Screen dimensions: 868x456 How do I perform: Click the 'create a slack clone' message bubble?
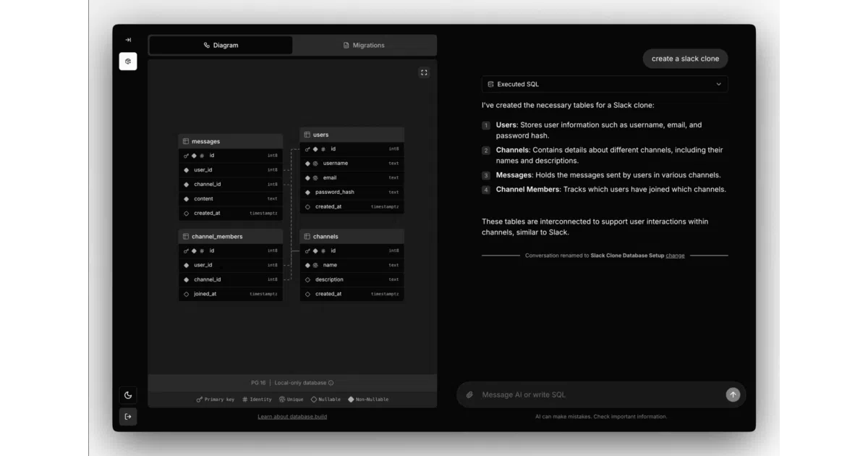[685, 59]
